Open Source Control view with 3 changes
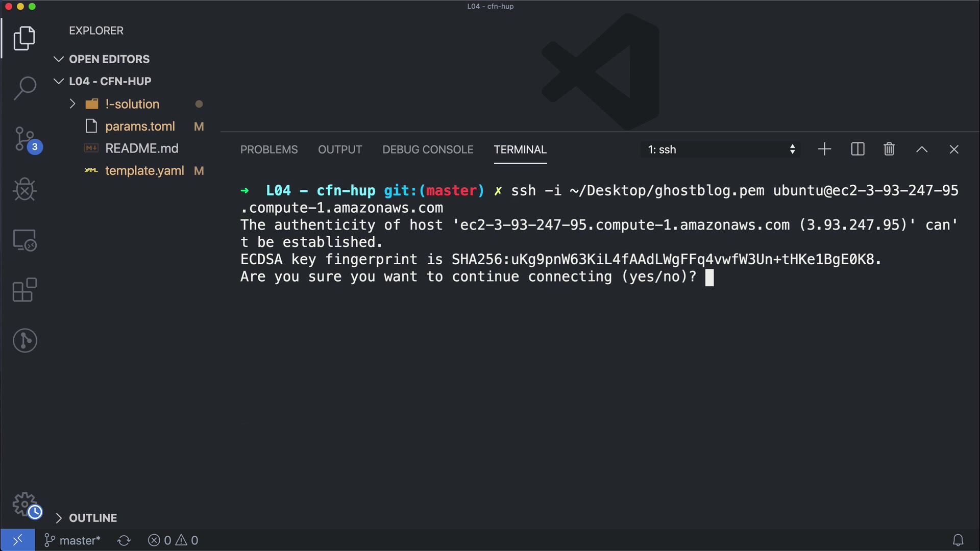 (x=24, y=139)
